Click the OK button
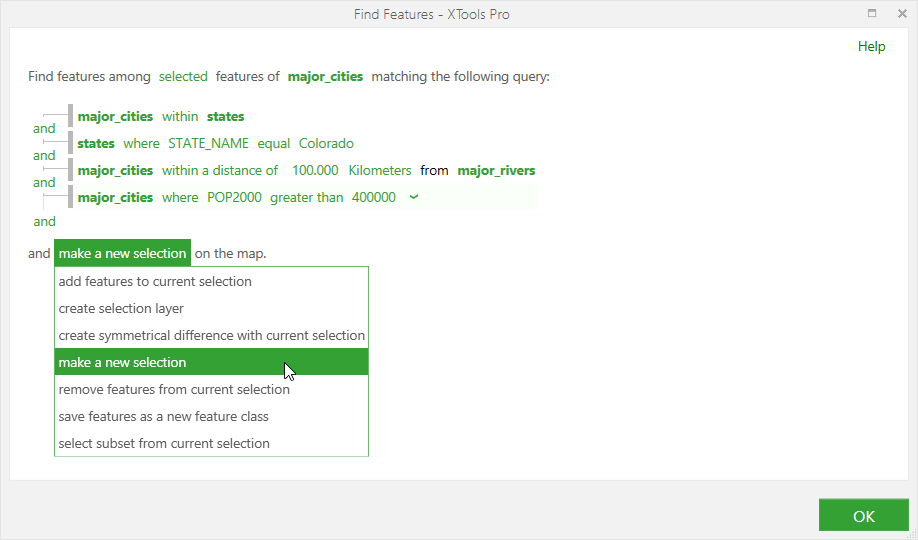Viewport: 918px width, 540px height. click(864, 516)
